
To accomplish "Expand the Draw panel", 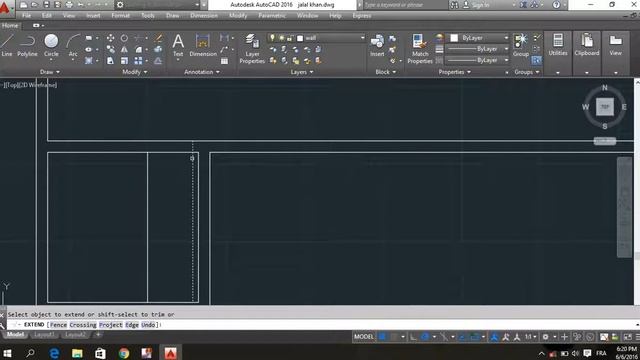I will (50, 72).
